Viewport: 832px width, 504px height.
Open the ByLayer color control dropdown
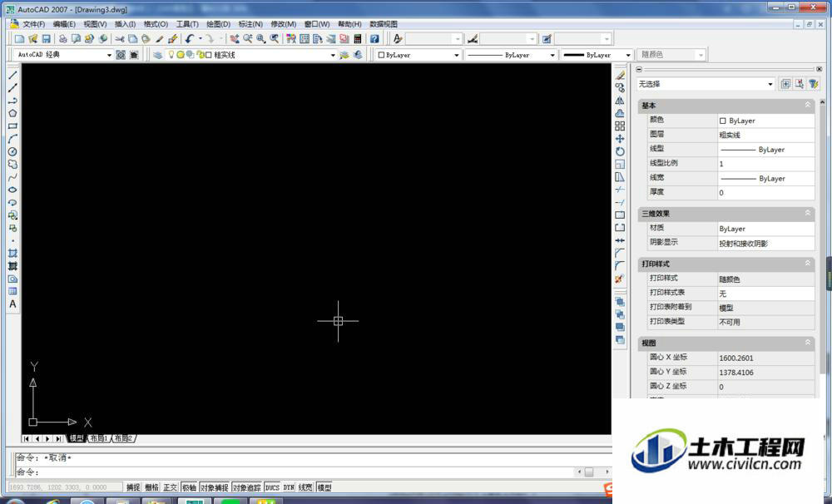click(x=456, y=55)
